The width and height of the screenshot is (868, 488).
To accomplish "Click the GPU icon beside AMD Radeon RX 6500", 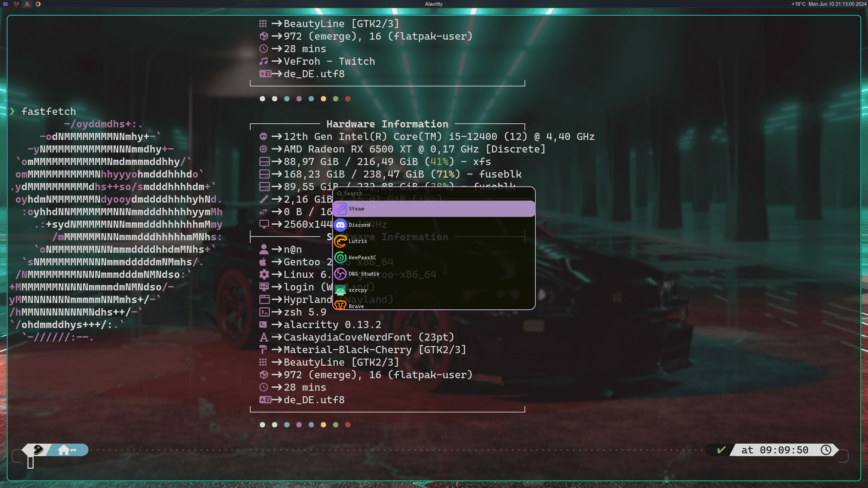I will click(x=263, y=149).
